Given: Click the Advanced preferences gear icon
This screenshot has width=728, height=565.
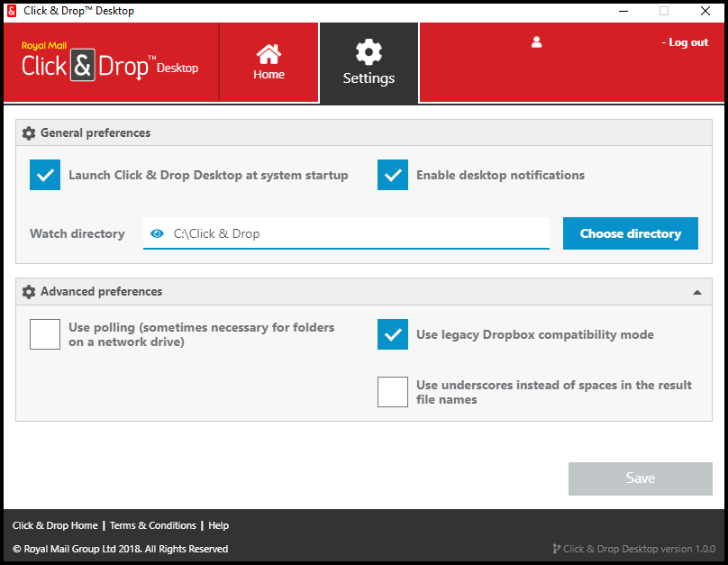Looking at the screenshot, I should click(29, 292).
